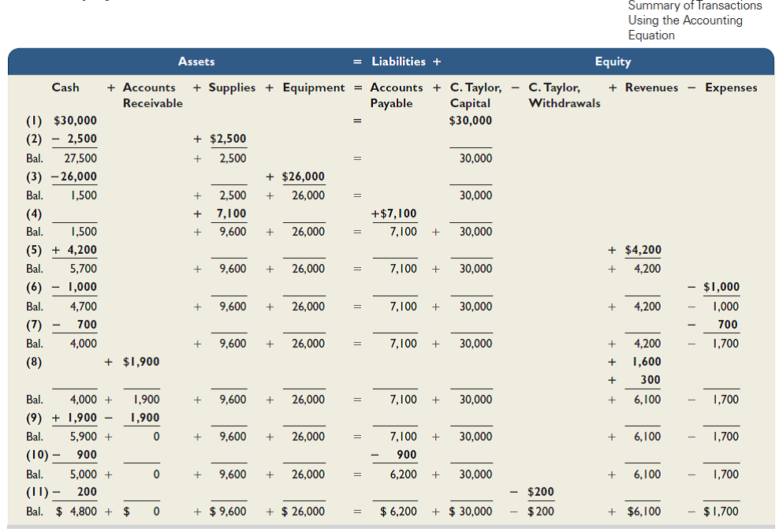Click the Assets header in the blue bar

(x=196, y=61)
